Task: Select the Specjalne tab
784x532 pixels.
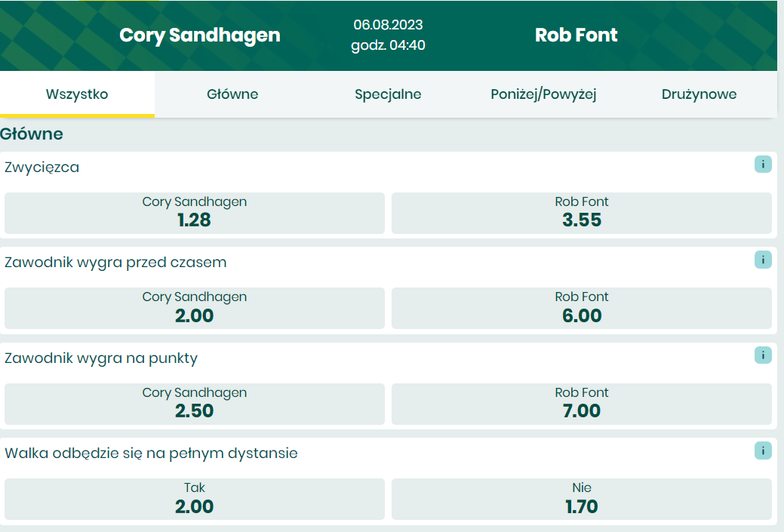Action: (388, 94)
